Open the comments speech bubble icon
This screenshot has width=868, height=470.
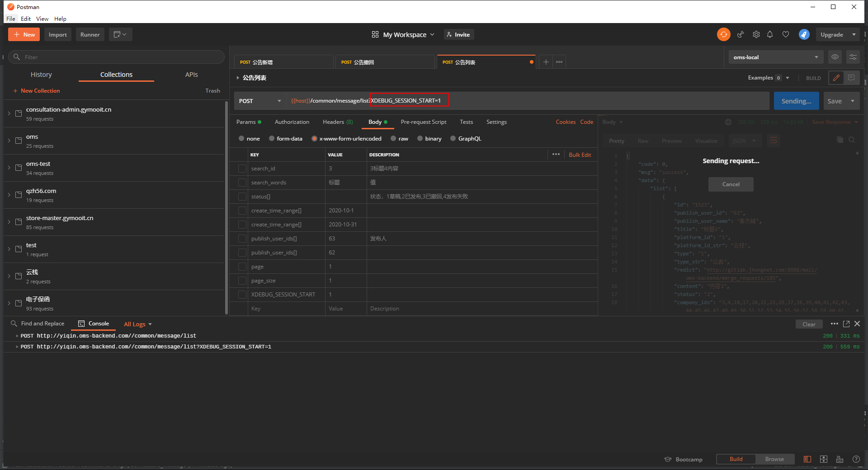click(x=851, y=78)
